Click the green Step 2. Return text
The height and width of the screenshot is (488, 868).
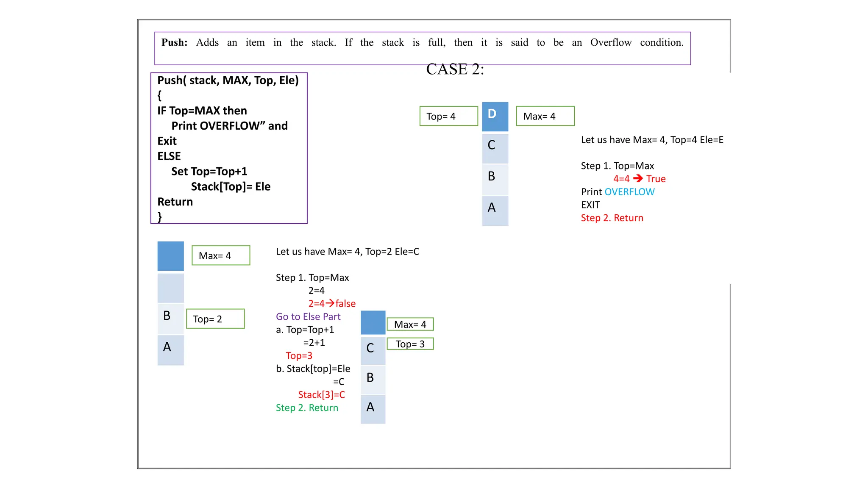307,408
